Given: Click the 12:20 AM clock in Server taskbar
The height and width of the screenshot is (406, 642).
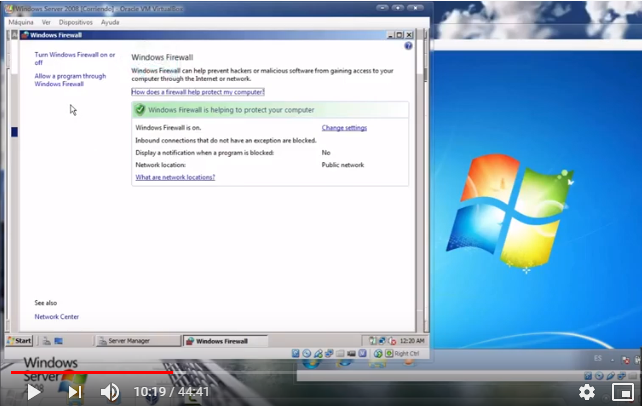Looking at the screenshot, I should pos(412,341).
